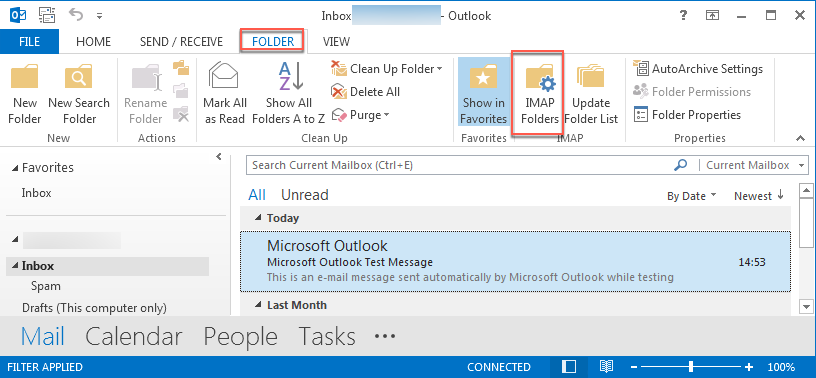The width and height of the screenshot is (816, 378).
Task: Collapse the Favorites section
Action: [x=15, y=168]
